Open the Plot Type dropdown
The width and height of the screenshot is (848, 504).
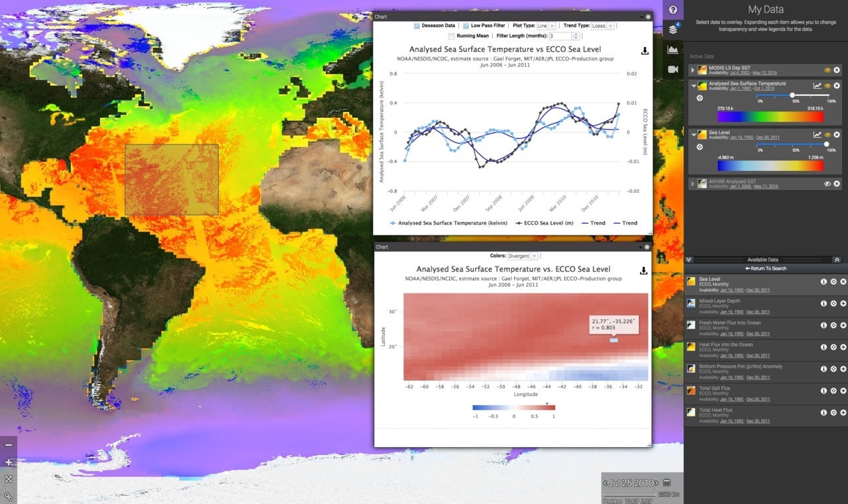(x=548, y=25)
